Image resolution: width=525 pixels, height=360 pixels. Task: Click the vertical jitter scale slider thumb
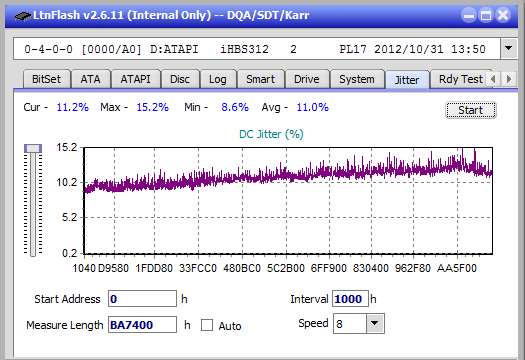point(33,148)
